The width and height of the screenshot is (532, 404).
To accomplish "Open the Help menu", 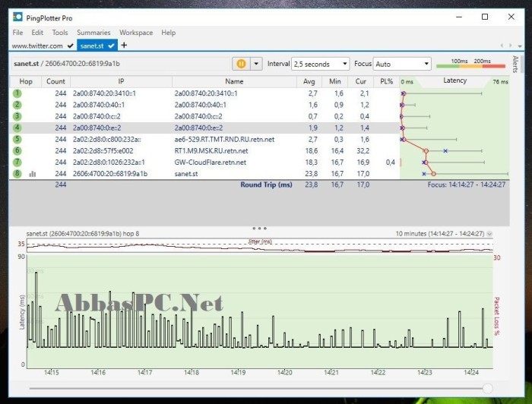I will (x=168, y=33).
